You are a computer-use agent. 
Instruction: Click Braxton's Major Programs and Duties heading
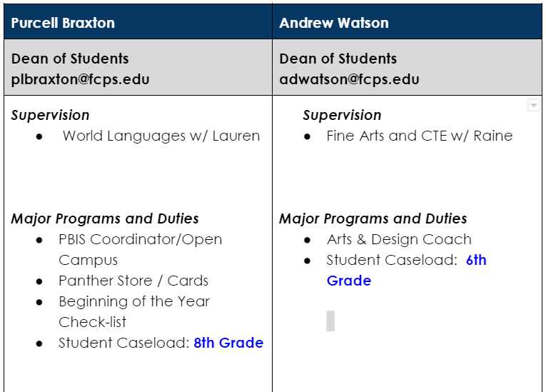[105, 218]
